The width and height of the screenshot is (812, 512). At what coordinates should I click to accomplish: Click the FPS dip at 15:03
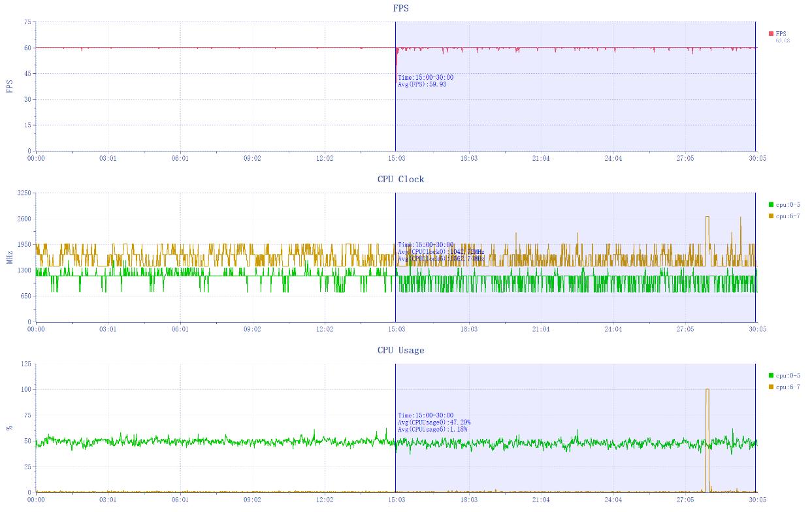[x=397, y=65]
